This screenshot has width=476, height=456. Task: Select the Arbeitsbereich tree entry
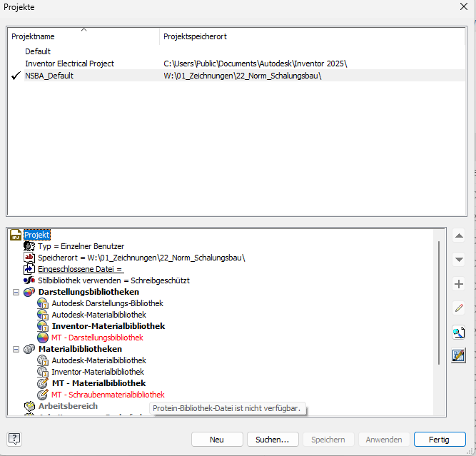point(68,406)
